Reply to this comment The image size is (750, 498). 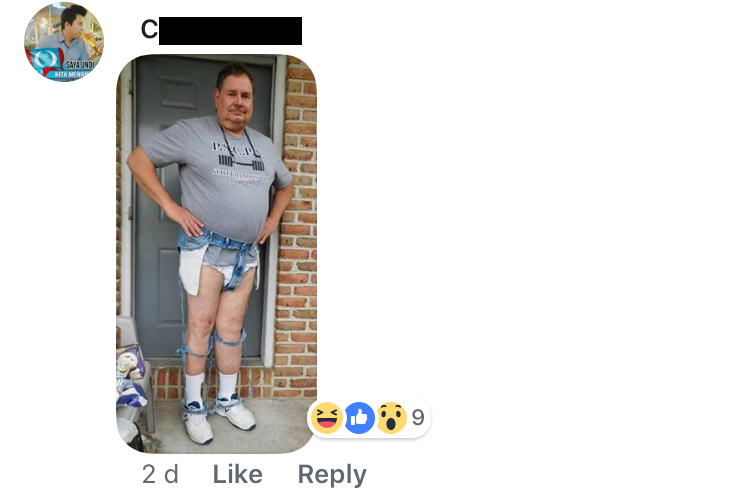click(332, 474)
